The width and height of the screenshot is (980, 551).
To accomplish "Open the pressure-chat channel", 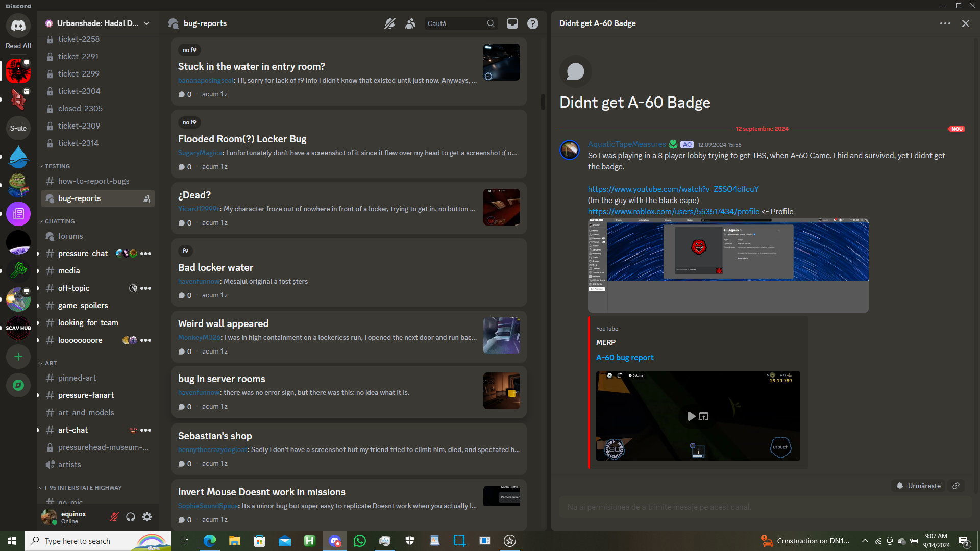I will click(x=83, y=254).
